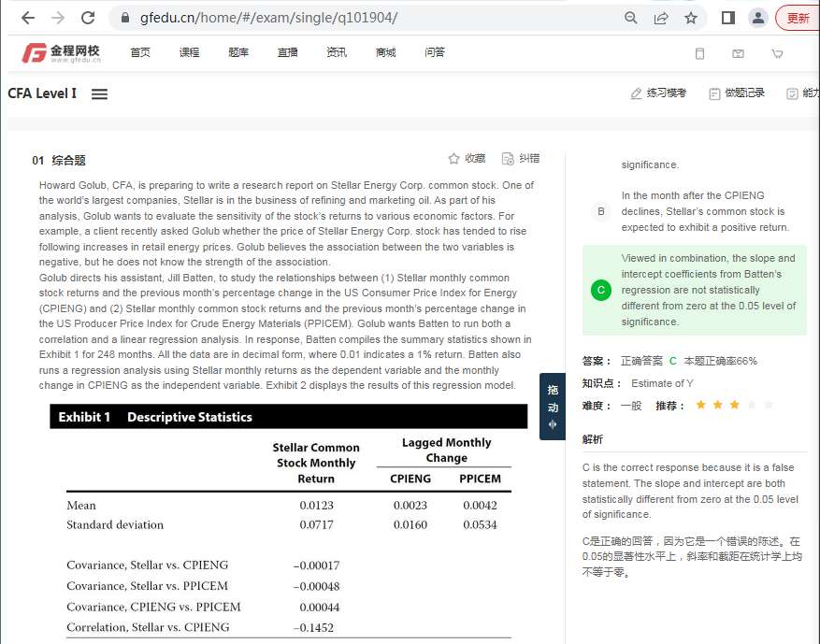The image size is (820, 644).
Task: Click the correlation value -0.1452
Action: tap(313, 628)
